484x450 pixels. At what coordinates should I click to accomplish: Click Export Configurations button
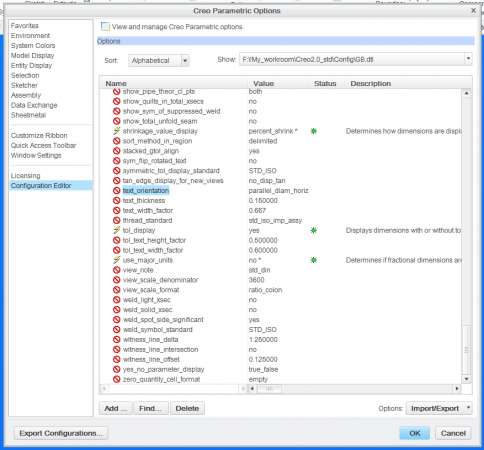click(x=61, y=433)
